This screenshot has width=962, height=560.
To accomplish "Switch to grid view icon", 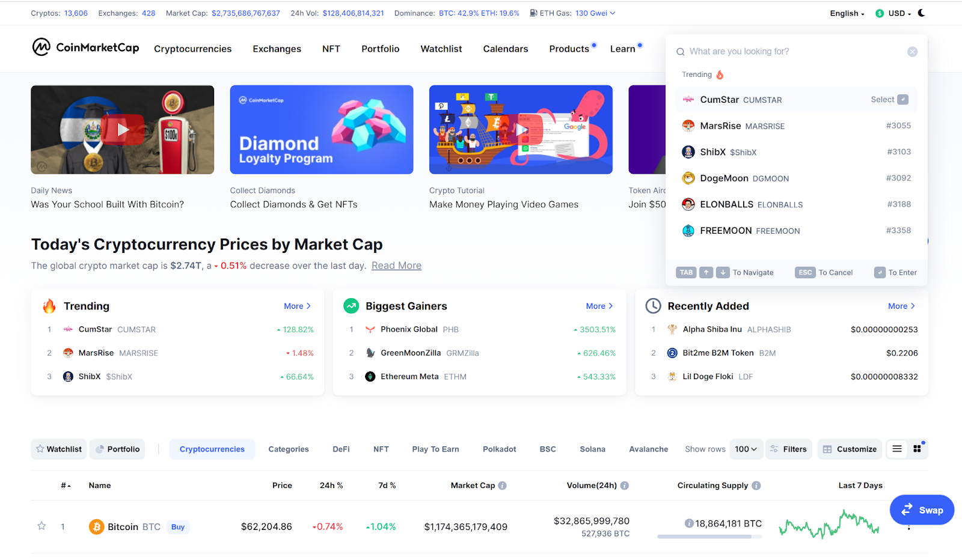I will tap(917, 449).
